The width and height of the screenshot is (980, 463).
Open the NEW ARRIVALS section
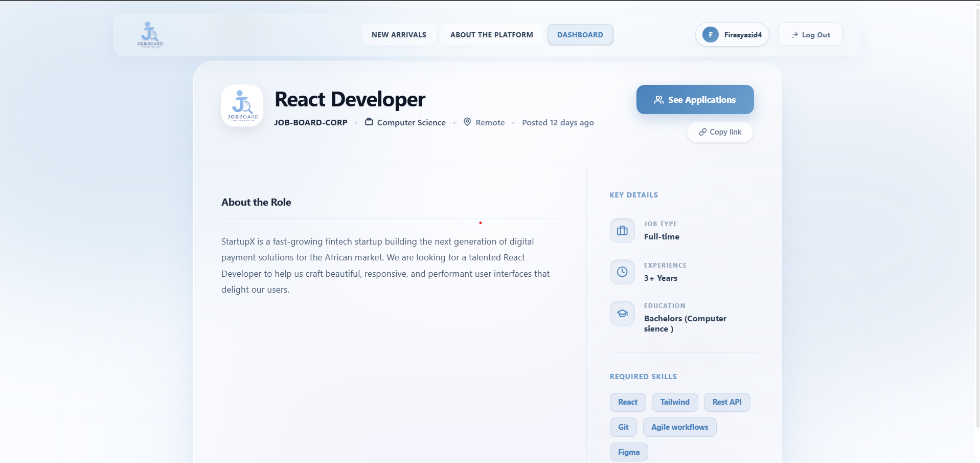pyautogui.click(x=398, y=34)
